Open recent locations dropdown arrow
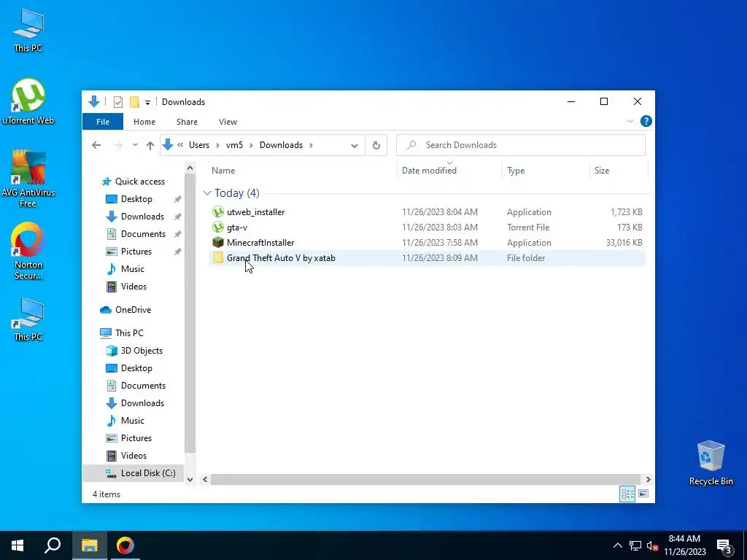The height and width of the screenshot is (560, 747). (x=135, y=145)
